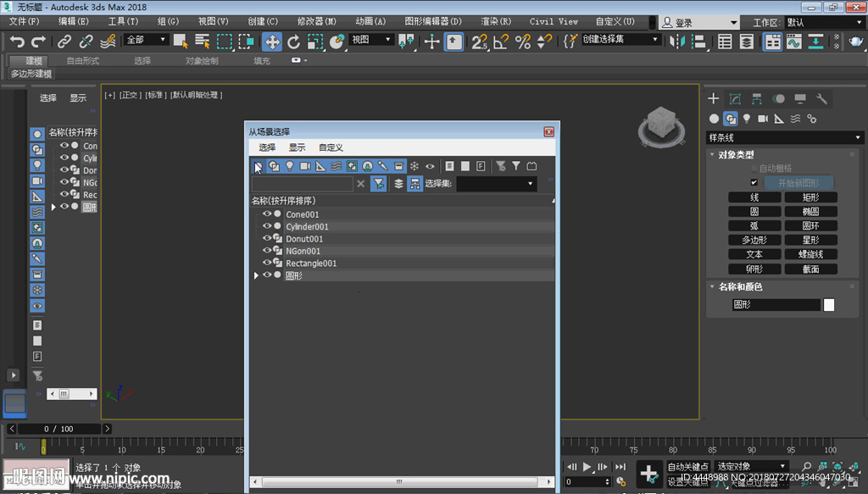Display Shapes filter in Select From Scene dialog
This screenshot has height=494, width=868.
274,166
